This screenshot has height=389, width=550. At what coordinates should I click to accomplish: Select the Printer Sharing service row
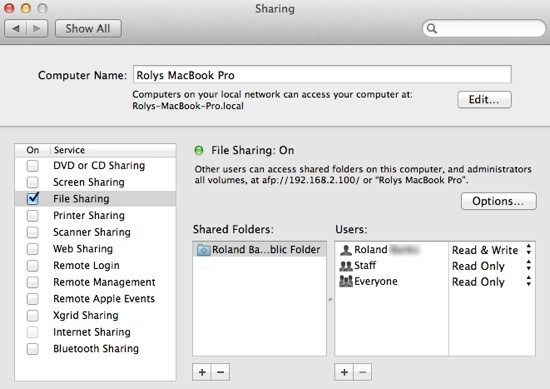coord(95,215)
